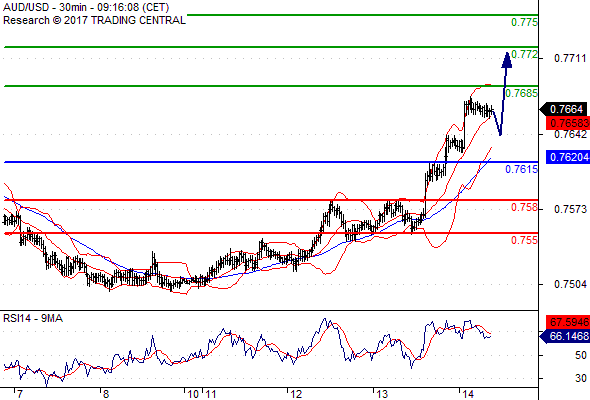The image size is (590, 400).
Task: Click date label 10 on time axis
Action: (193, 394)
